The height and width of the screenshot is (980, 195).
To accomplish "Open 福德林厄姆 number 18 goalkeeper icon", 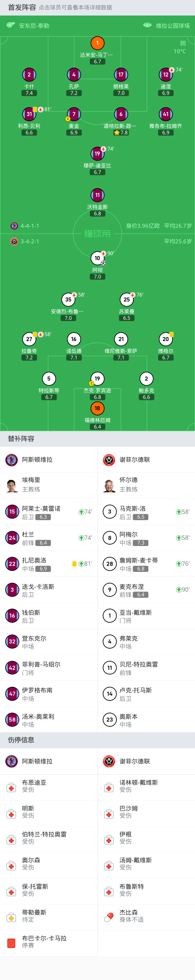I will click(97, 408).
